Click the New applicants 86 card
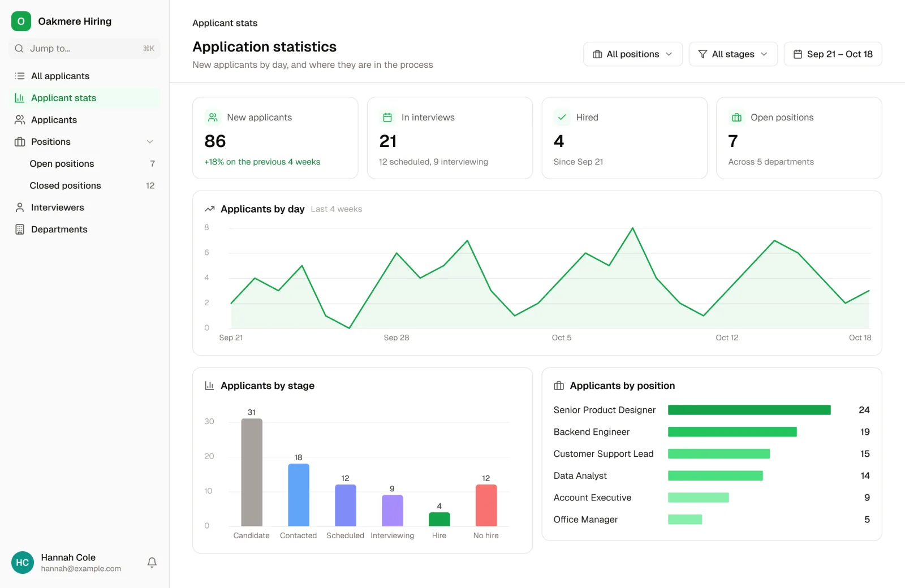Viewport: 905px width, 588px height. pyautogui.click(x=275, y=138)
